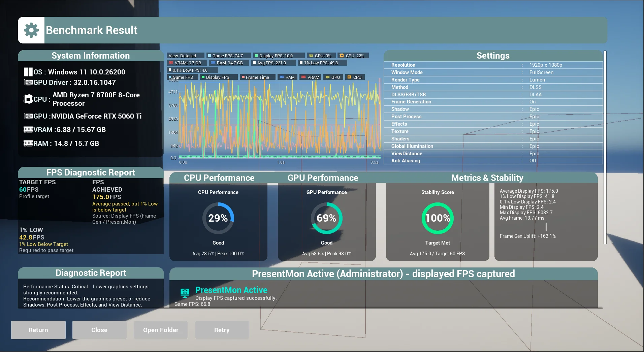644x352 pixels.
Task: Click the memory stick icon beside RAM 14.8 / 15.7 GB
Action: [x=28, y=143]
